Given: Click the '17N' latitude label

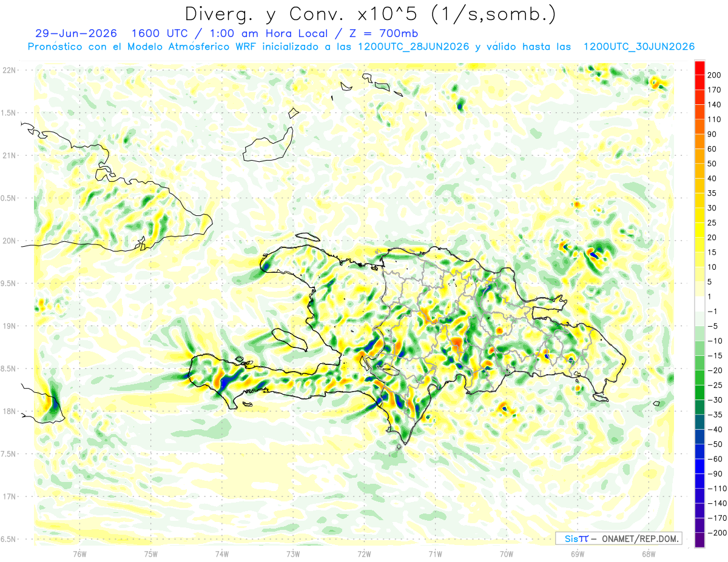Looking at the screenshot, I should pyautogui.click(x=8, y=497).
